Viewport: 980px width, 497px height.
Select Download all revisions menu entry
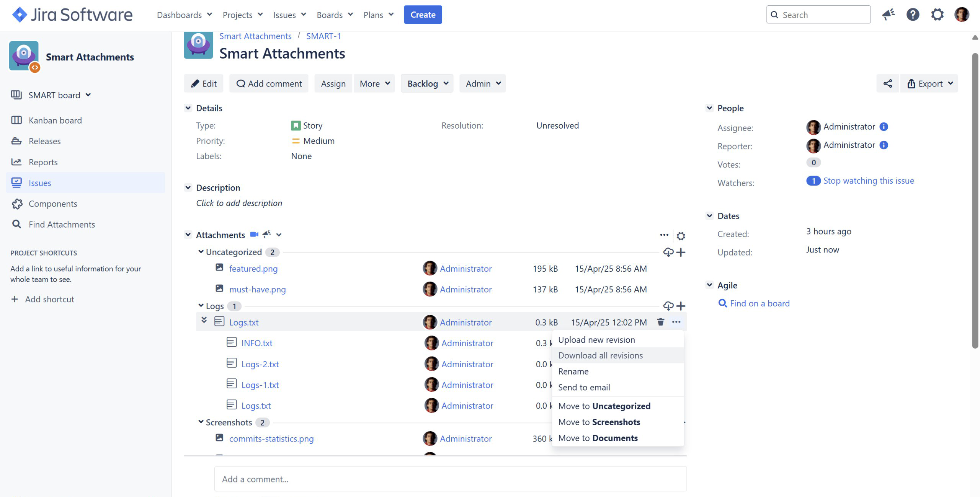pyautogui.click(x=600, y=355)
